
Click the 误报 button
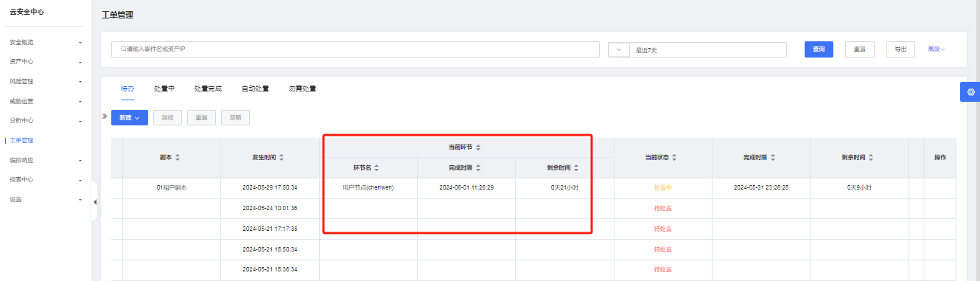pyautogui.click(x=167, y=117)
